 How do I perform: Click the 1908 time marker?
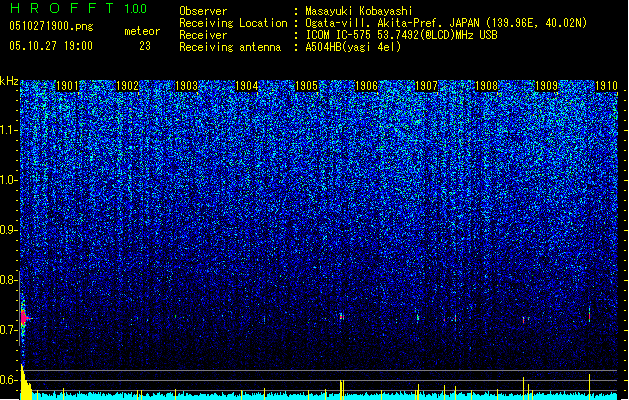486,86
